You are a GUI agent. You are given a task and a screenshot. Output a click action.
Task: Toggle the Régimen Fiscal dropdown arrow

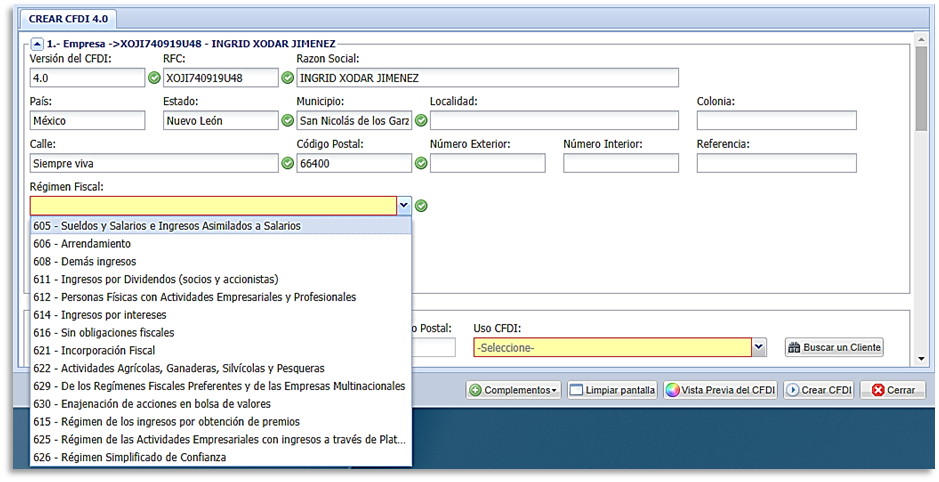[404, 205]
